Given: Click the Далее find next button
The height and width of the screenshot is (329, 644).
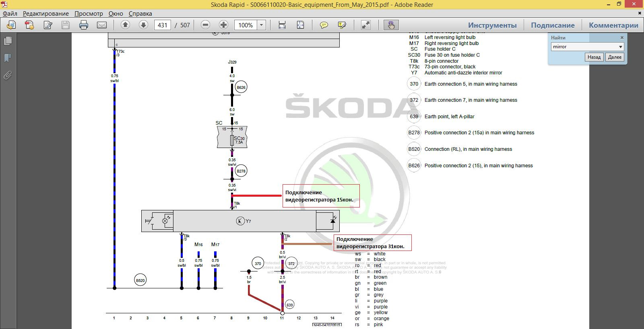Looking at the screenshot, I should [x=615, y=57].
